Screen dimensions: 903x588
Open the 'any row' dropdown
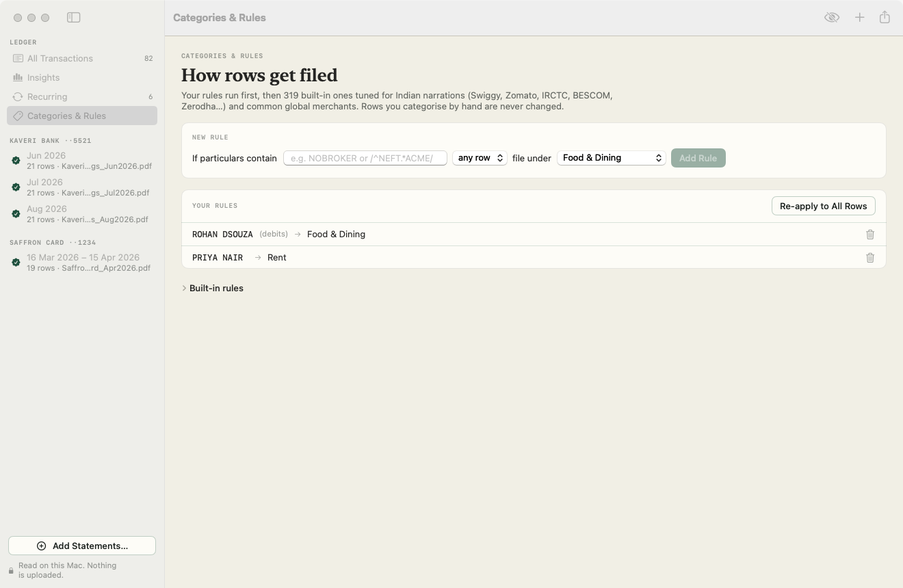(x=480, y=158)
